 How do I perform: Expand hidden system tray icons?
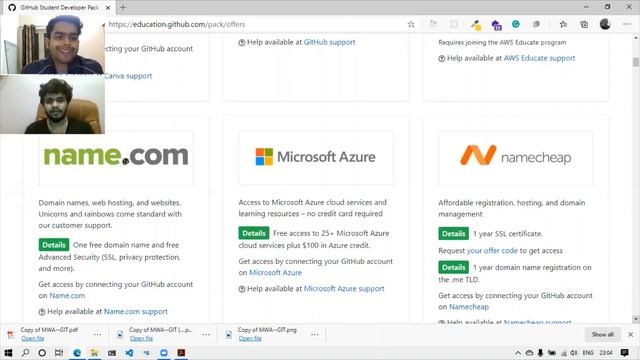click(x=518, y=353)
